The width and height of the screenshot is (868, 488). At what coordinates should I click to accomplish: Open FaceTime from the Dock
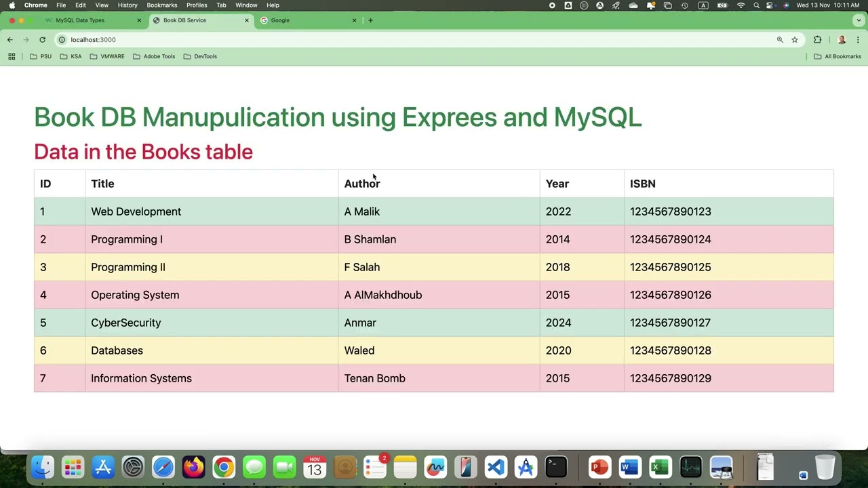[x=285, y=467]
